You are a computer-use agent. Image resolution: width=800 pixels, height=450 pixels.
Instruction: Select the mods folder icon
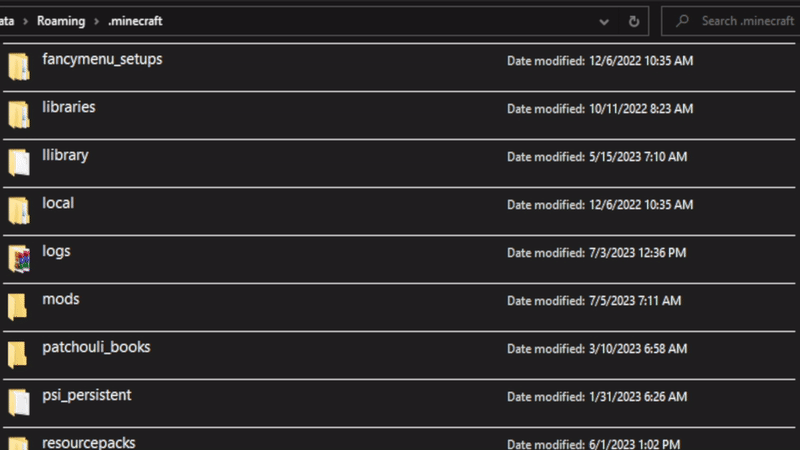coord(18,307)
